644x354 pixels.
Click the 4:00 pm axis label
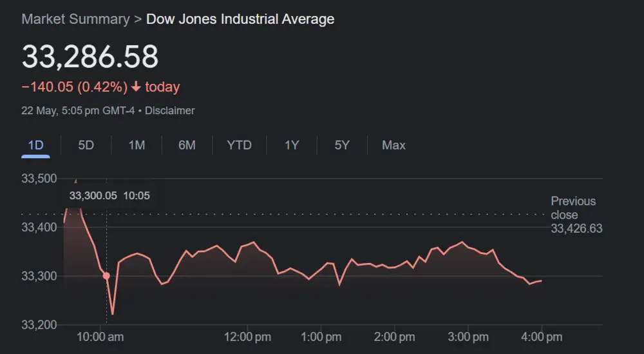pyautogui.click(x=541, y=337)
